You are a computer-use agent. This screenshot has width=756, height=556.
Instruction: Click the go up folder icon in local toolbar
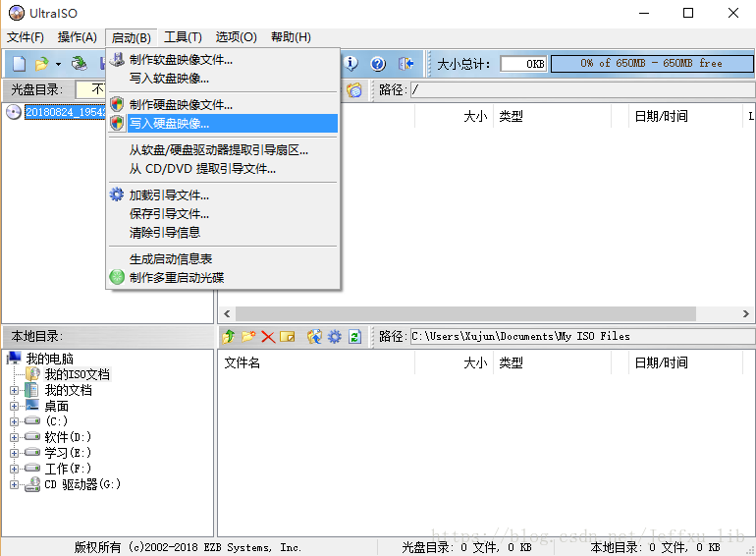(229, 336)
